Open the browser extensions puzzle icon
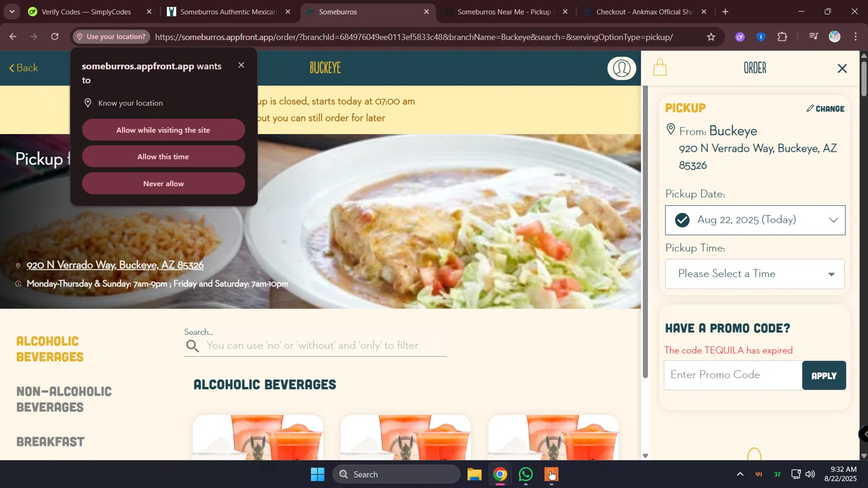Image resolution: width=868 pixels, height=488 pixels. pos(782,37)
